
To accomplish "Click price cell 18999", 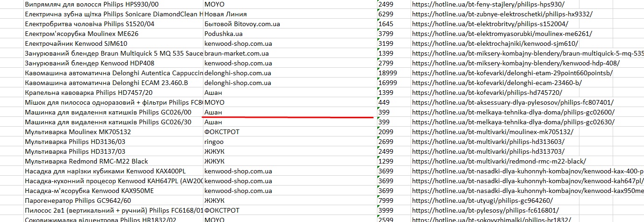I will (394, 73).
